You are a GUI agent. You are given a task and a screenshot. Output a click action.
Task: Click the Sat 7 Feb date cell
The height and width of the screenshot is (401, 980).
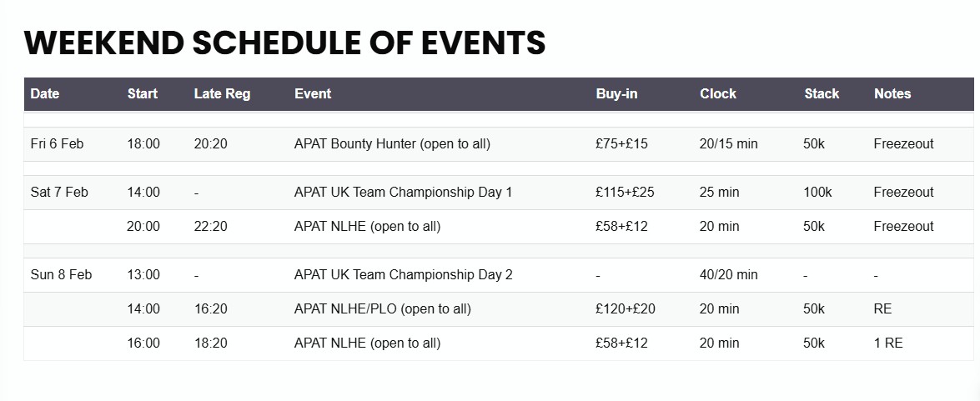coord(59,193)
